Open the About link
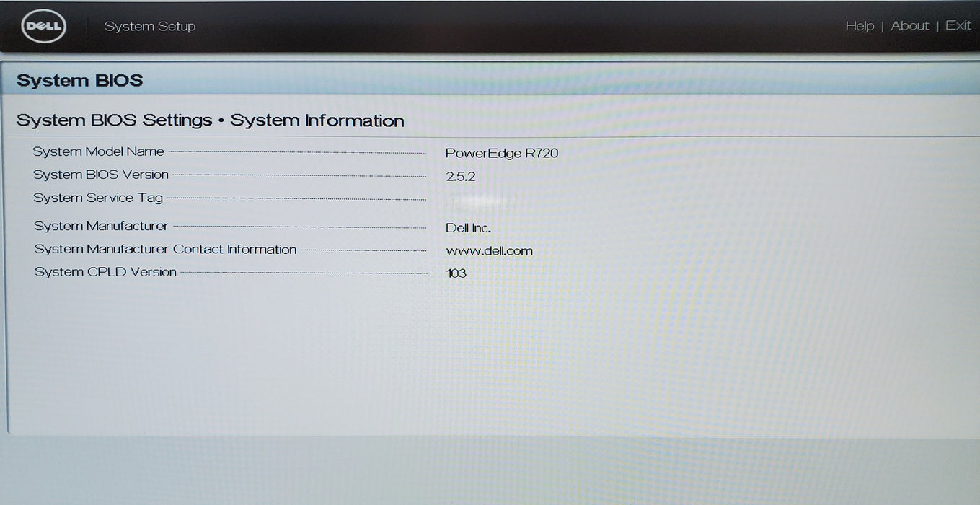The height and width of the screenshot is (505, 980). (x=910, y=26)
